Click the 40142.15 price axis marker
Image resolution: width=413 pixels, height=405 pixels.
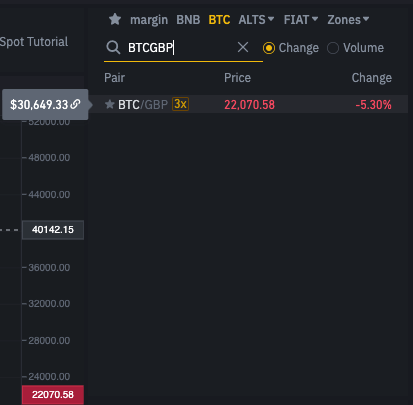(53, 230)
